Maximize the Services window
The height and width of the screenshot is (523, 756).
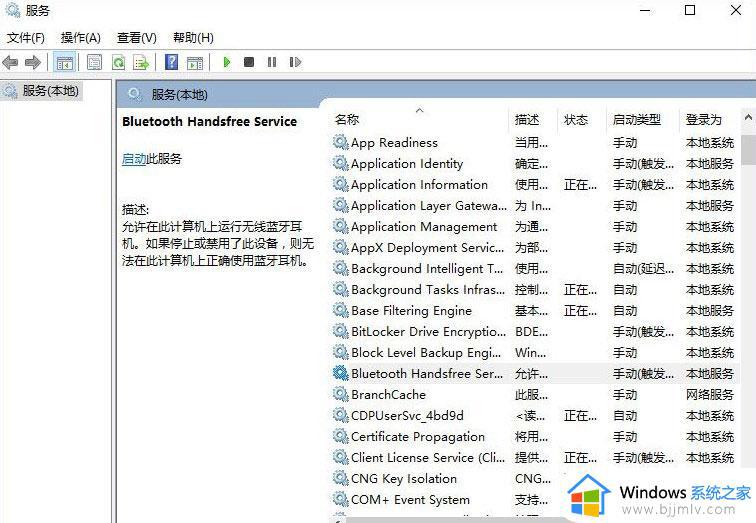click(690, 10)
